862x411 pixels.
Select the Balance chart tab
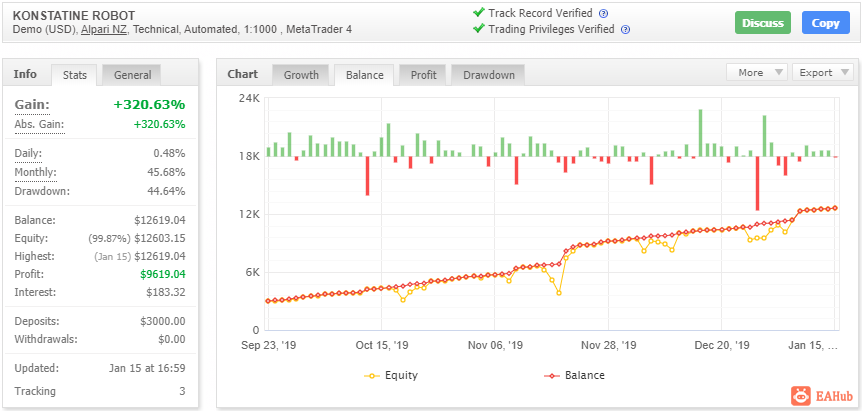click(x=365, y=75)
